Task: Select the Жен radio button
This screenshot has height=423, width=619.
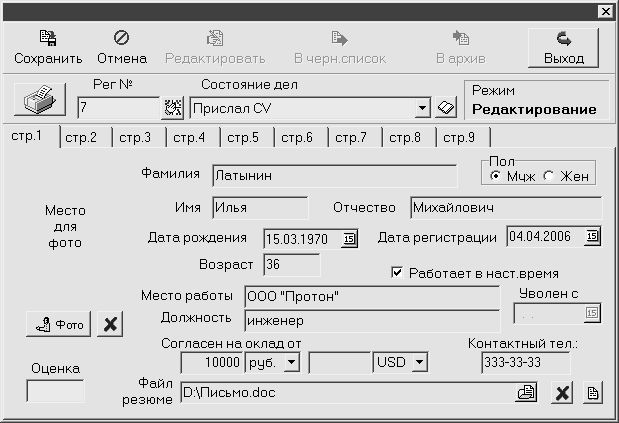Action: [548, 176]
